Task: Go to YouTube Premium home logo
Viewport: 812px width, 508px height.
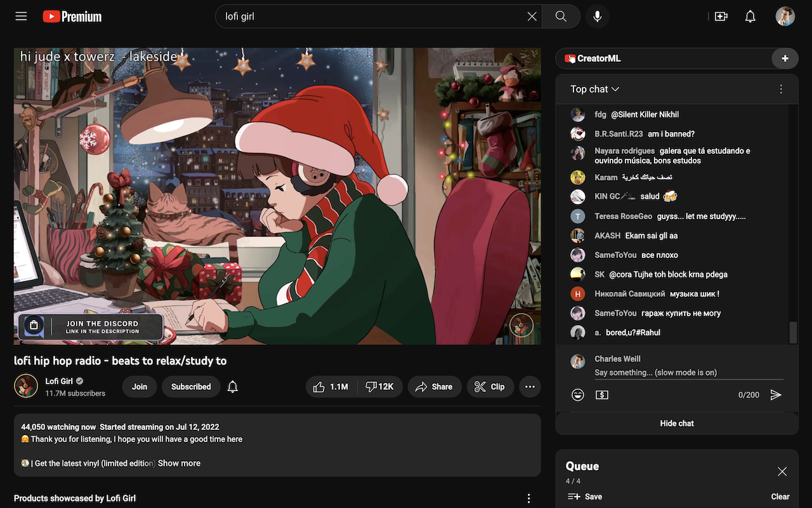Action: 72,17
